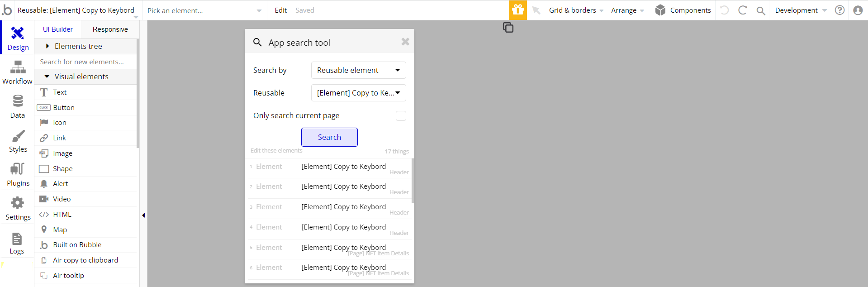This screenshot has height=287, width=868.
Task: Open the user account icon
Action: tap(858, 10)
